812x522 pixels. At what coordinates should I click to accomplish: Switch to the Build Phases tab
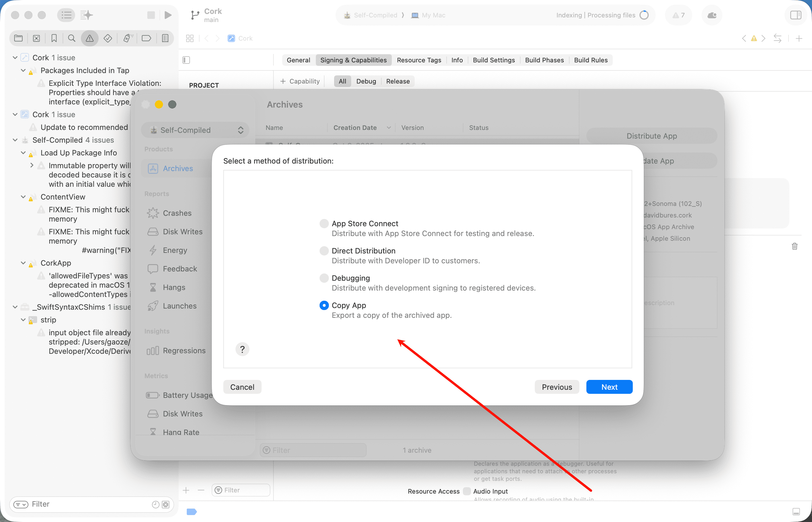point(544,60)
